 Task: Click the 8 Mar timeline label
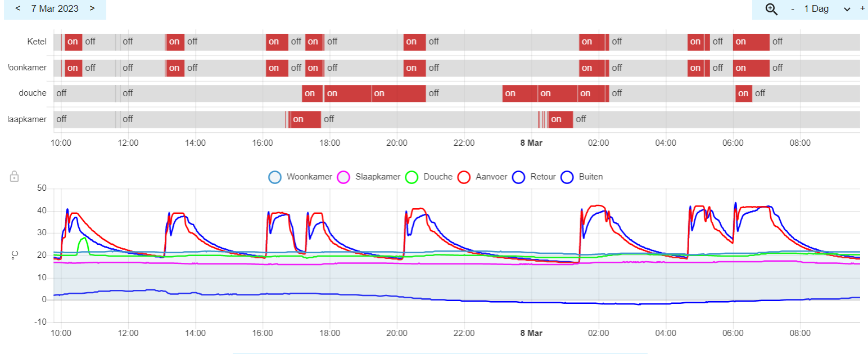tap(531, 143)
